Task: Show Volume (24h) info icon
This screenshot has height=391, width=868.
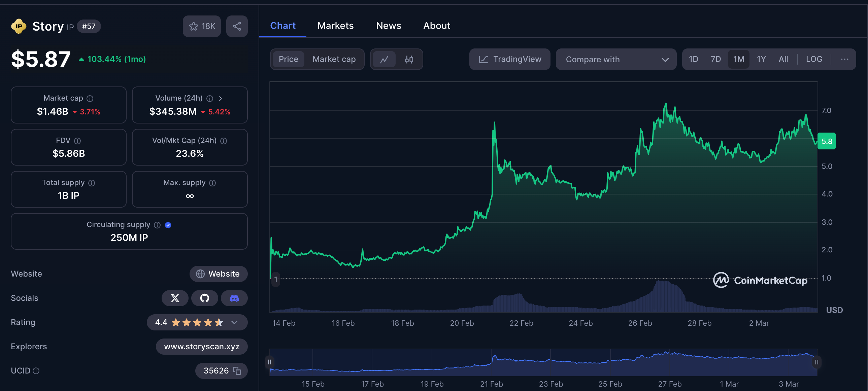Action: (209, 98)
